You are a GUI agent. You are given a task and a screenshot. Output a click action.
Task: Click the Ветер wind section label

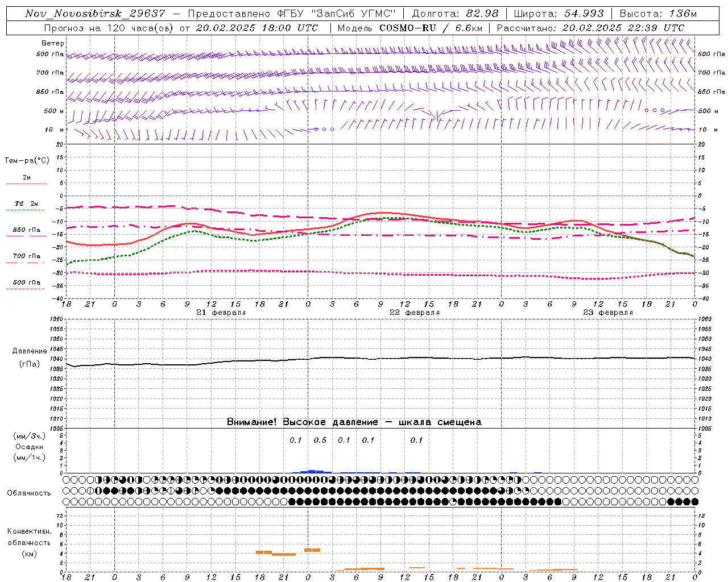tap(53, 43)
